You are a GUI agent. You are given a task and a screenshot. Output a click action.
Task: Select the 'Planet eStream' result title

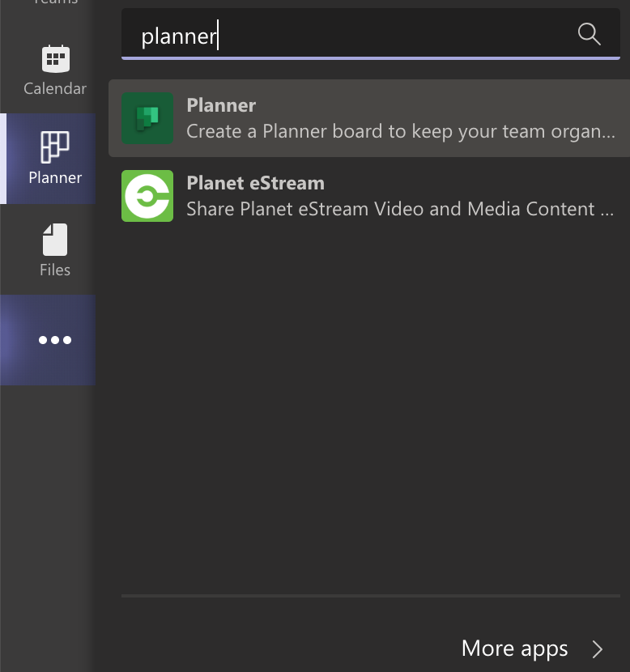click(x=255, y=183)
